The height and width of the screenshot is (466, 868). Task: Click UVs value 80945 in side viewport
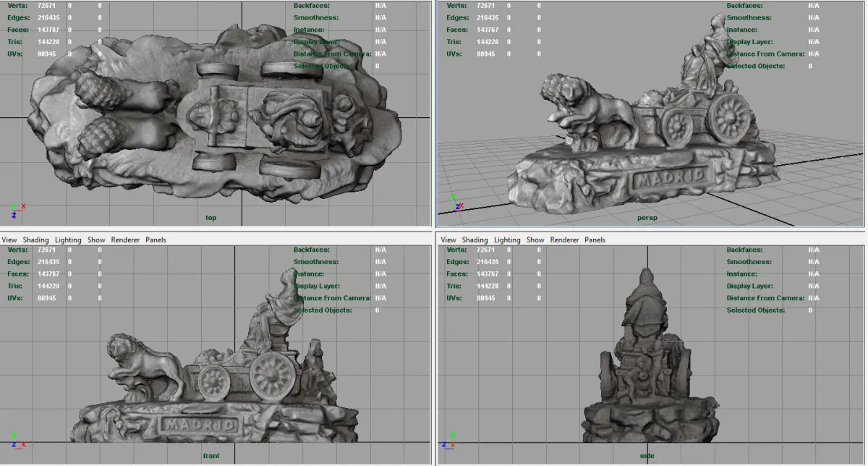[x=486, y=298]
